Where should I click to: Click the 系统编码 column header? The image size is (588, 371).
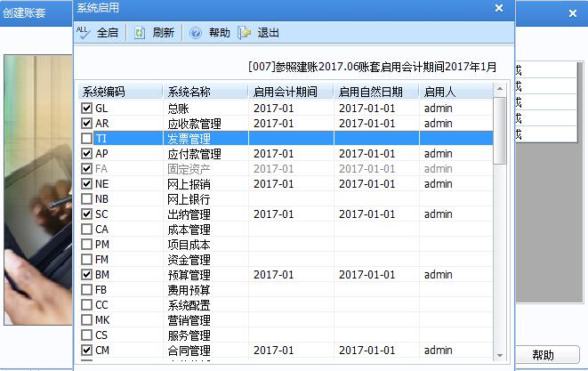(x=120, y=92)
